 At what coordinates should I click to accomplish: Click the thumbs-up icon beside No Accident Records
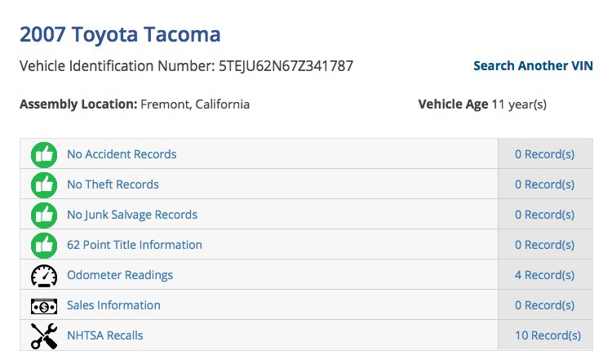coord(44,155)
